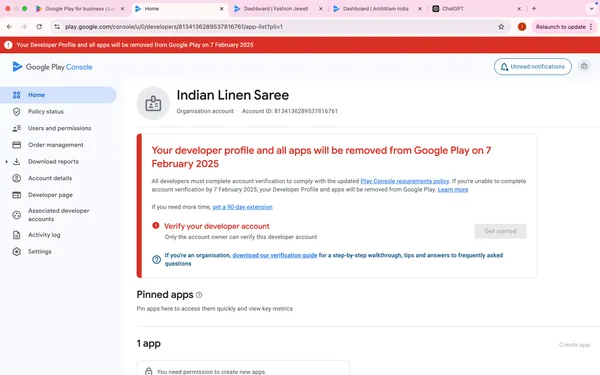600x375 pixels.
Task: Click the red error icon beside Verify
Action: click(x=156, y=225)
